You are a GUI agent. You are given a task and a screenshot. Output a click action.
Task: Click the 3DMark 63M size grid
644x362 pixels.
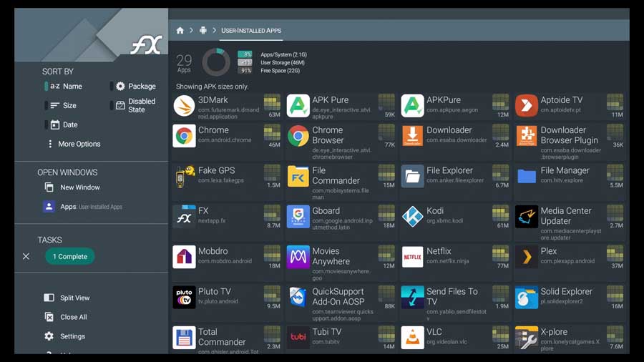click(272, 102)
